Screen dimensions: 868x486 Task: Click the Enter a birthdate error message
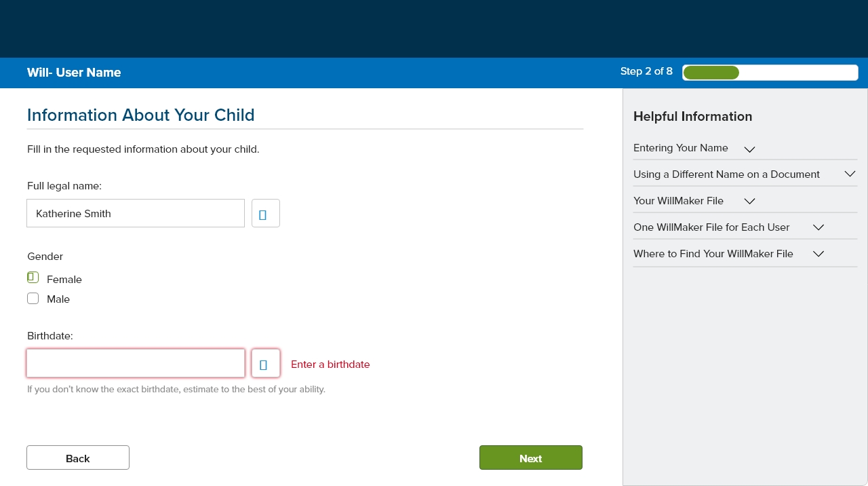pos(330,364)
